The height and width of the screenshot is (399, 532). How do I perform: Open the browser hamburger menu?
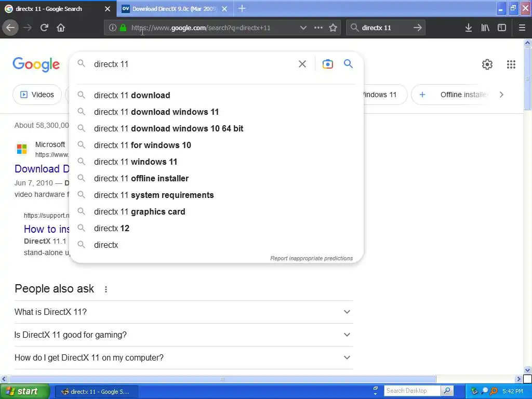point(522,28)
